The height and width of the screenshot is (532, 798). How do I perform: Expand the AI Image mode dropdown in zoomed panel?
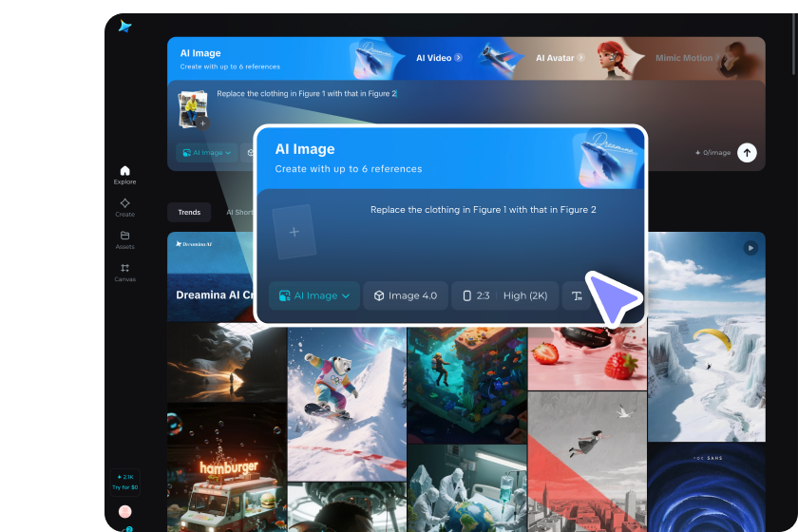pyautogui.click(x=314, y=295)
